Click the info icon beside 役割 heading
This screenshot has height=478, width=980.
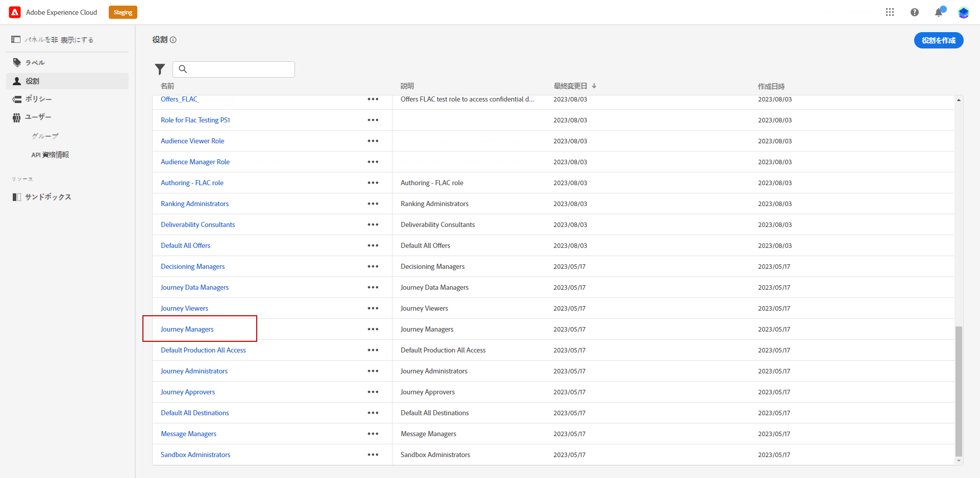(x=173, y=40)
